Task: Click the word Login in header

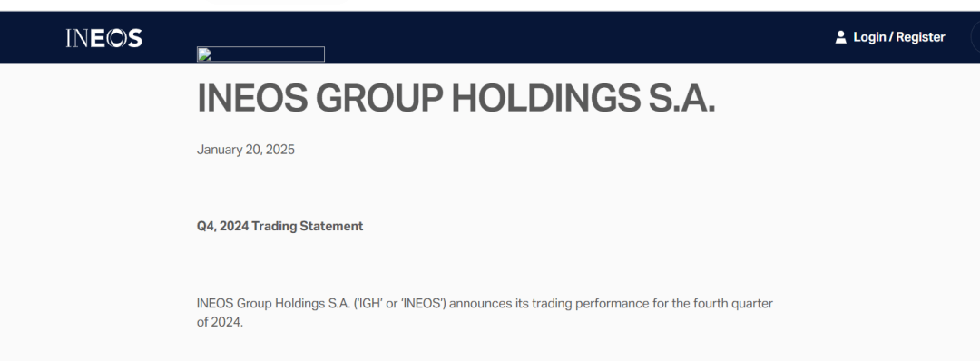Action: point(869,37)
